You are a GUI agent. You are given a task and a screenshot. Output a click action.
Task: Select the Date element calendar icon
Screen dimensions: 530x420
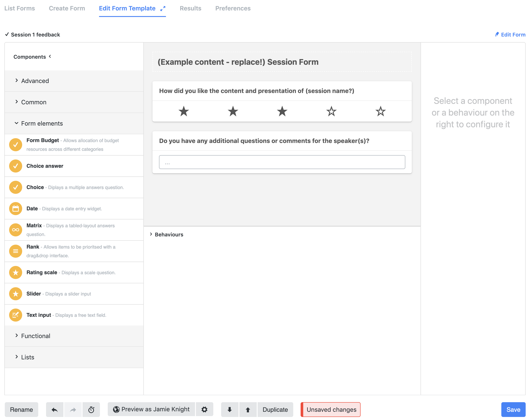[15, 209]
